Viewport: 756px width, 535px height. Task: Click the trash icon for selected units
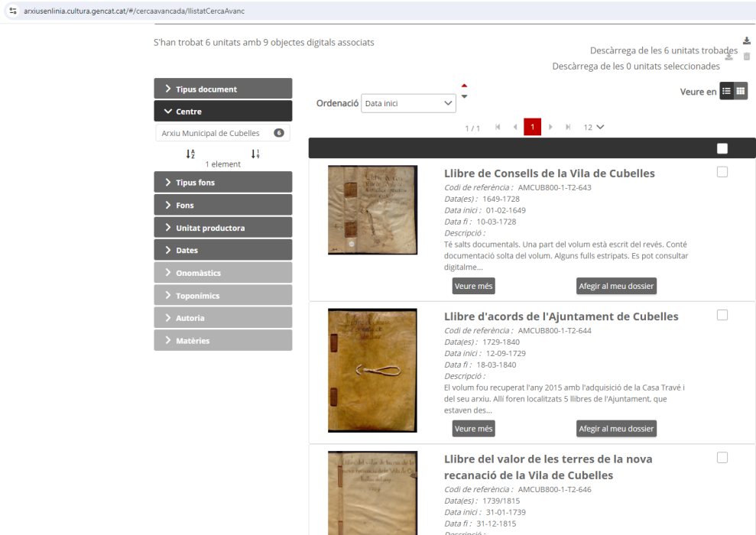point(747,57)
